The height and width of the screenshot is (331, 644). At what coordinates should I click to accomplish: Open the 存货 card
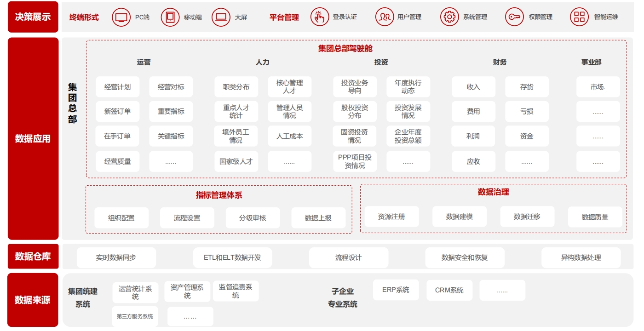click(527, 87)
